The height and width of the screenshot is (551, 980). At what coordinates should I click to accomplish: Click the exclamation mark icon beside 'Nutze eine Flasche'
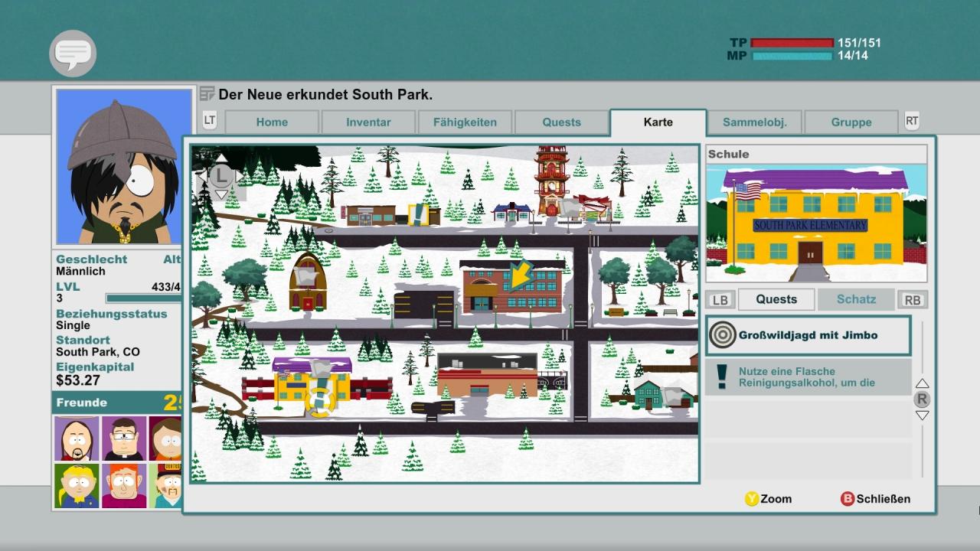[x=721, y=377]
